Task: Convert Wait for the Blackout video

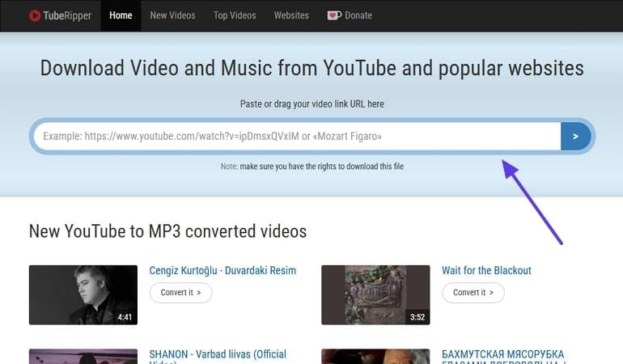Action: click(x=473, y=293)
